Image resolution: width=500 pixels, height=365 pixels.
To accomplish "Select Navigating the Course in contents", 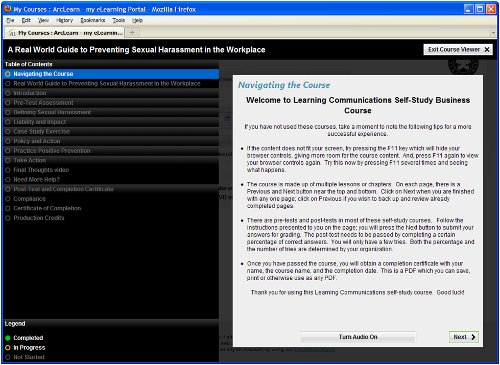I will pyautogui.click(x=111, y=74).
